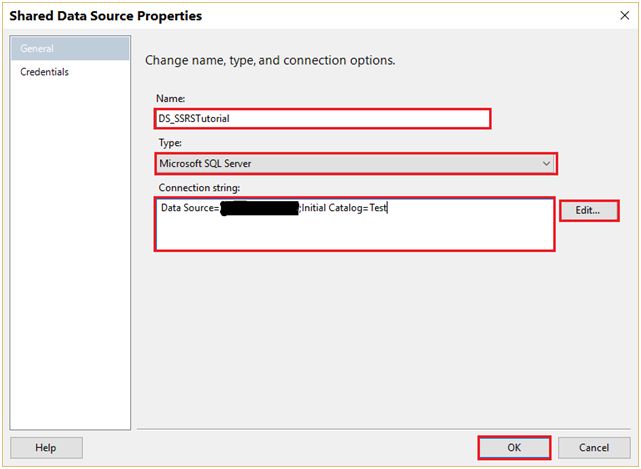The width and height of the screenshot is (641, 469).
Task: Click the 'Shared Data Source Properties' title text
Action: coord(105,16)
